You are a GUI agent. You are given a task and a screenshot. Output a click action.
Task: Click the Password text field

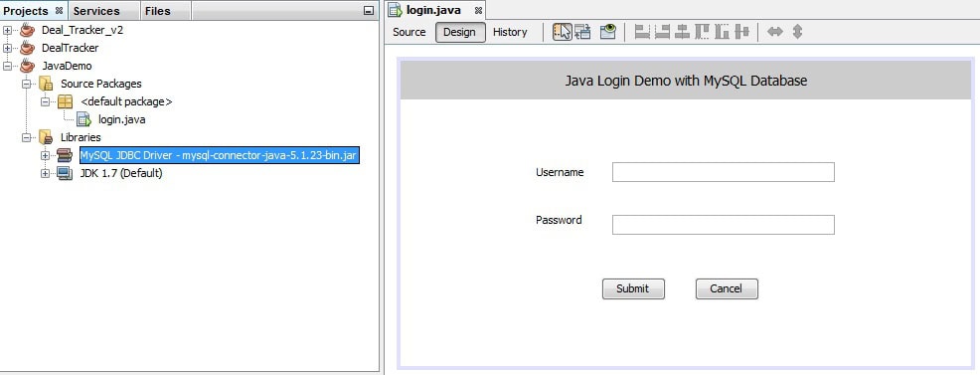point(724,225)
